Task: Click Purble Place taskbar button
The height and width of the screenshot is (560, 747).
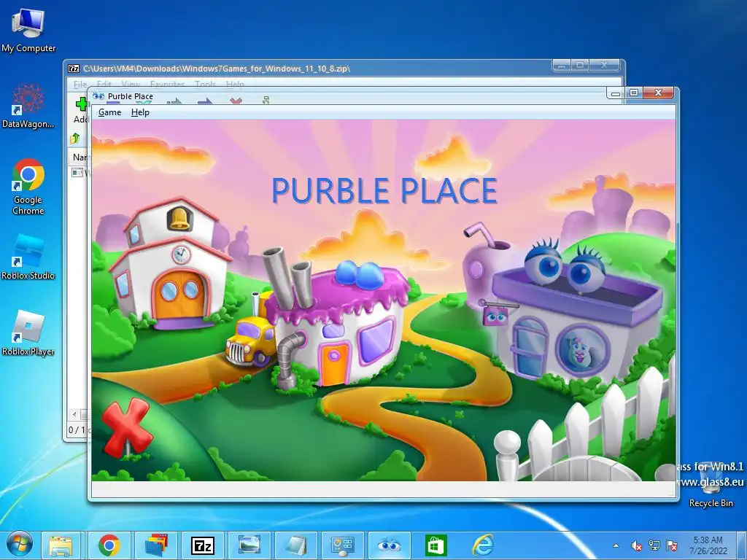Action: (x=390, y=545)
